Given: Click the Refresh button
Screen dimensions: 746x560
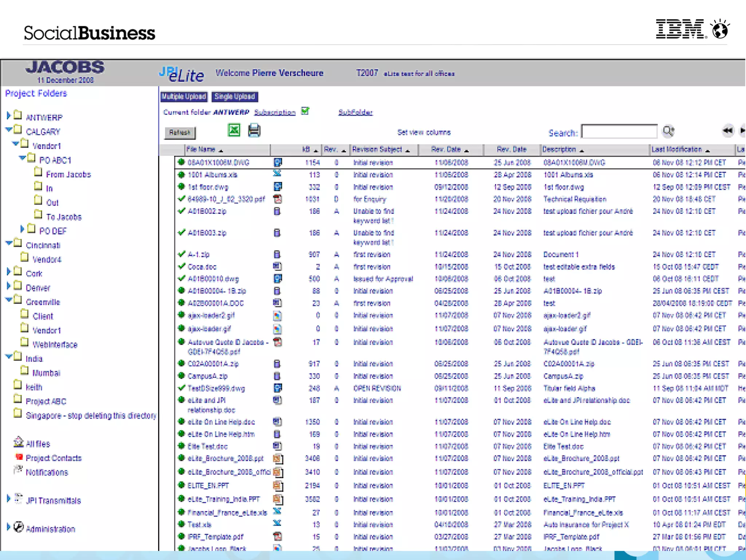Looking at the screenshot, I should click(x=180, y=133).
